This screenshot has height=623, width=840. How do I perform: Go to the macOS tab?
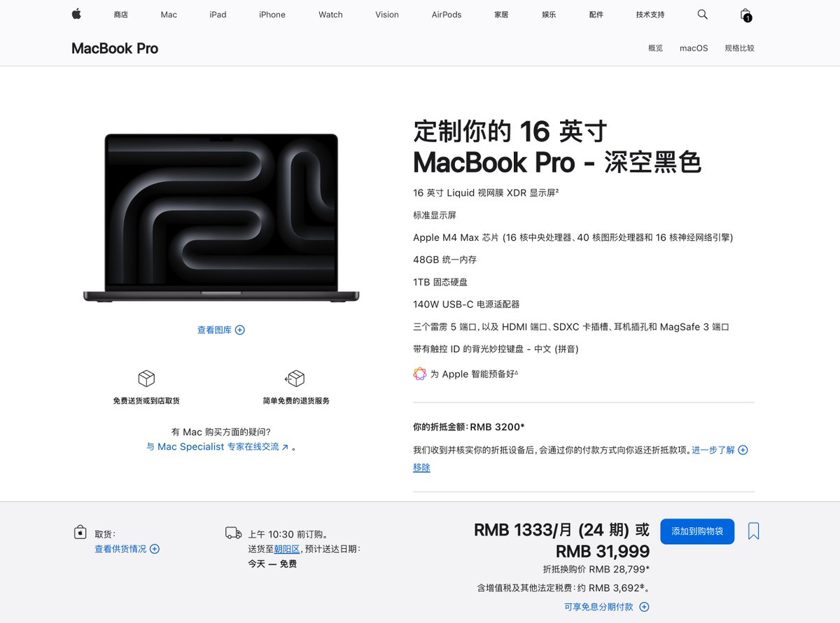point(694,48)
